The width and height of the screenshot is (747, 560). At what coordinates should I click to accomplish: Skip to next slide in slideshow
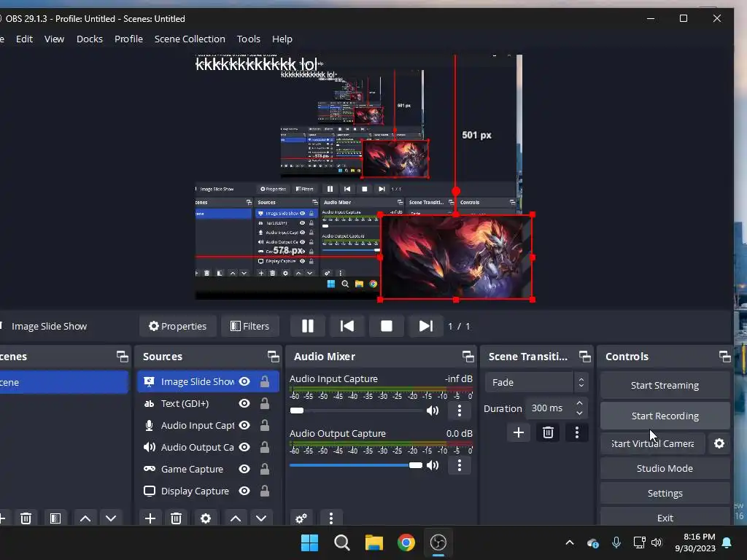click(x=425, y=326)
